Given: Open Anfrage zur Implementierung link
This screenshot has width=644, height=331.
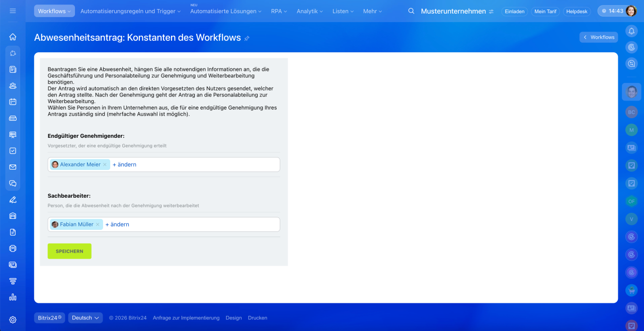Looking at the screenshot, I should pos(186,318).
